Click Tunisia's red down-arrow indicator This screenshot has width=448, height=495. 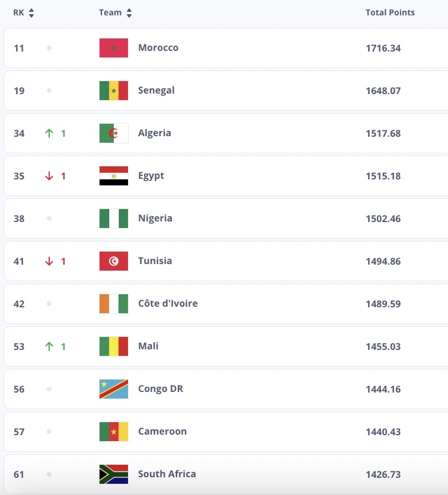pyautogui.click(x=50, y=261)
